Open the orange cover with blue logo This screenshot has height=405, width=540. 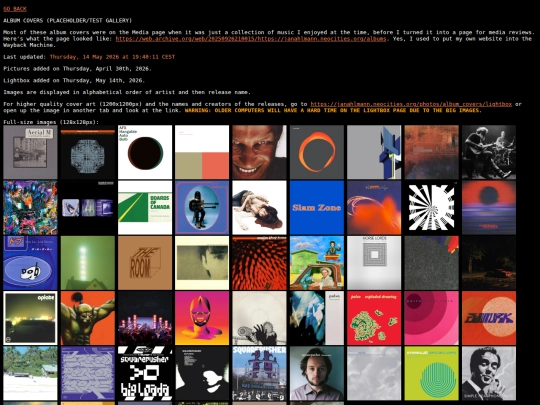489,318
